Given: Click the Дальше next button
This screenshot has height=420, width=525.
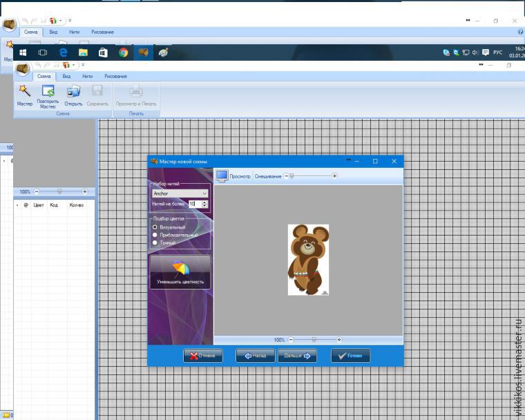Looking at the screenshot, I should [x=297, y=355].
